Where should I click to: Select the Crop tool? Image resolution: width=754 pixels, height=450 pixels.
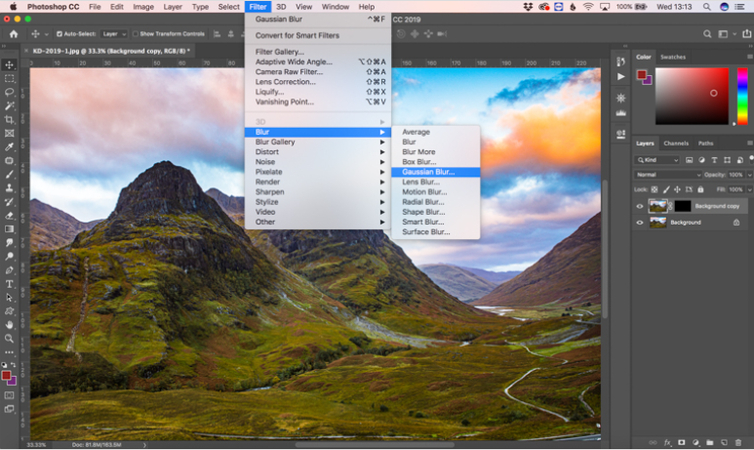(x=10, y=119)
